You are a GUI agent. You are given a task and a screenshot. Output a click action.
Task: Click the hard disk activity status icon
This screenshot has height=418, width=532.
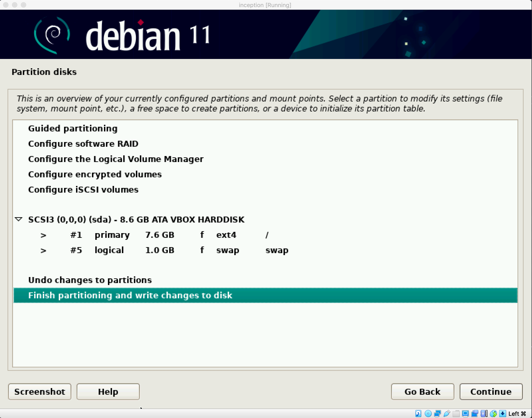tap(418, 414)
